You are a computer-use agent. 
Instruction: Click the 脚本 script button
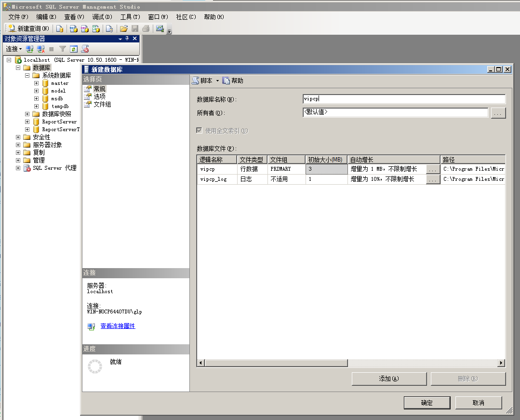202,81
